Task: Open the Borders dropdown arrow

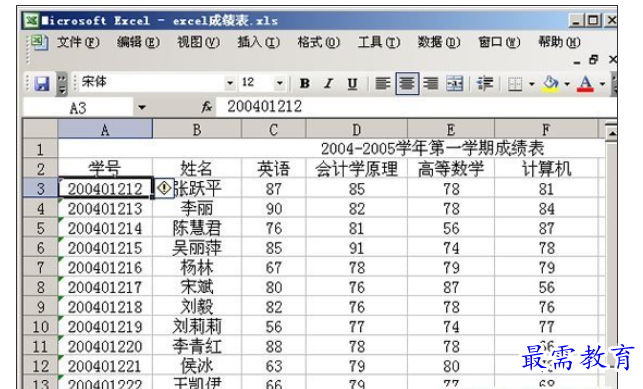Action: [x=531, y=84]
